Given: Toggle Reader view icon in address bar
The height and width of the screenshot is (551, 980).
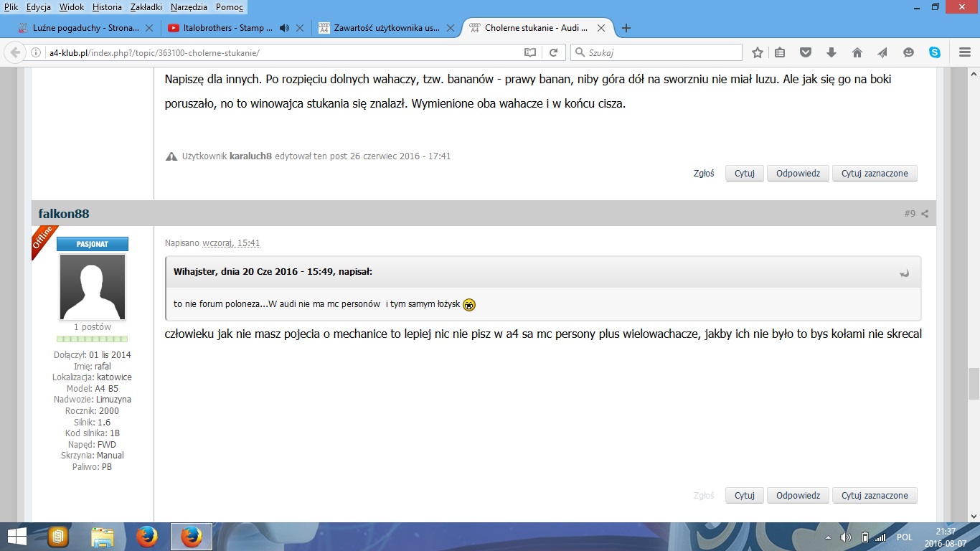Looking at the screenshot, I should point(529,52).
